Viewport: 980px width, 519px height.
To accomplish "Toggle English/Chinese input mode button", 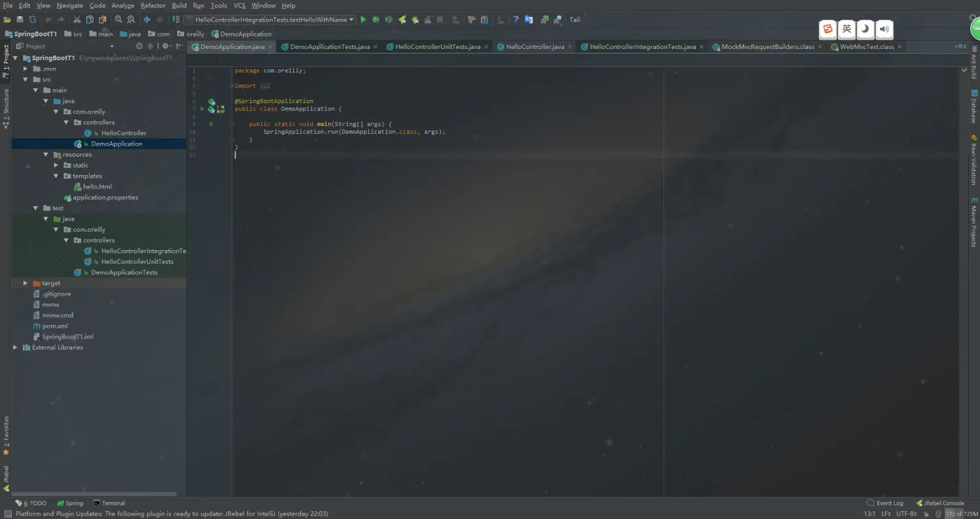I will coord(847,29).
